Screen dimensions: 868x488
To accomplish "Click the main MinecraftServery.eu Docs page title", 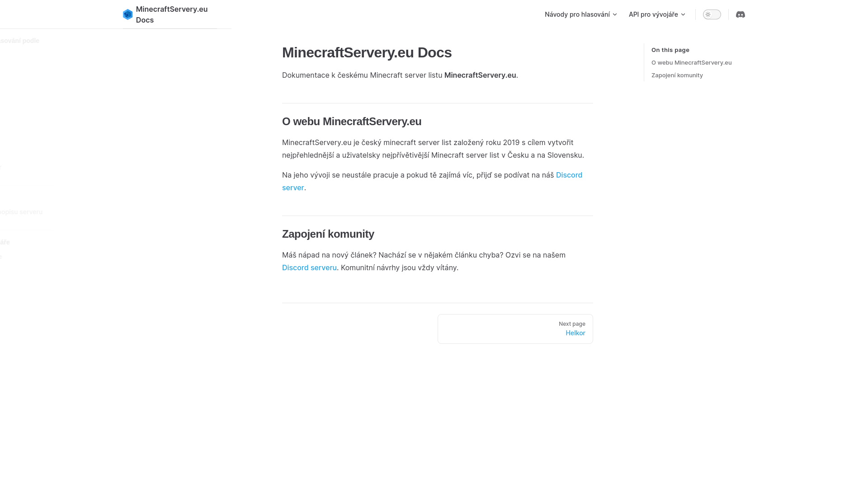I will [367, 52].
